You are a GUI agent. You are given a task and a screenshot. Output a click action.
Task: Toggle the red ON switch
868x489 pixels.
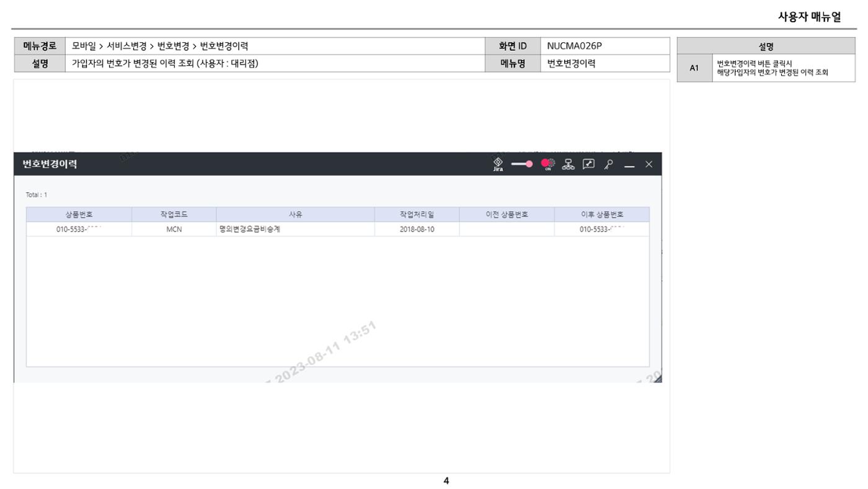click(x=547, y=164)
